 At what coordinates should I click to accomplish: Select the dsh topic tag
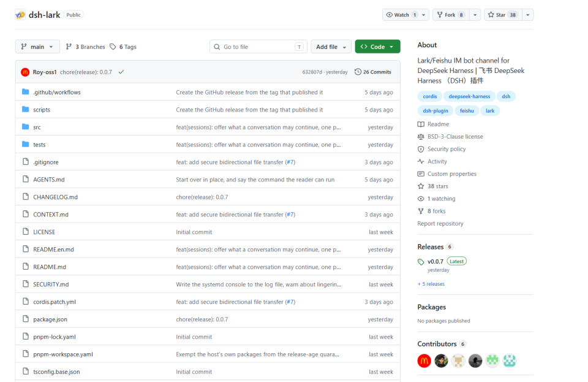coord(506,96)
